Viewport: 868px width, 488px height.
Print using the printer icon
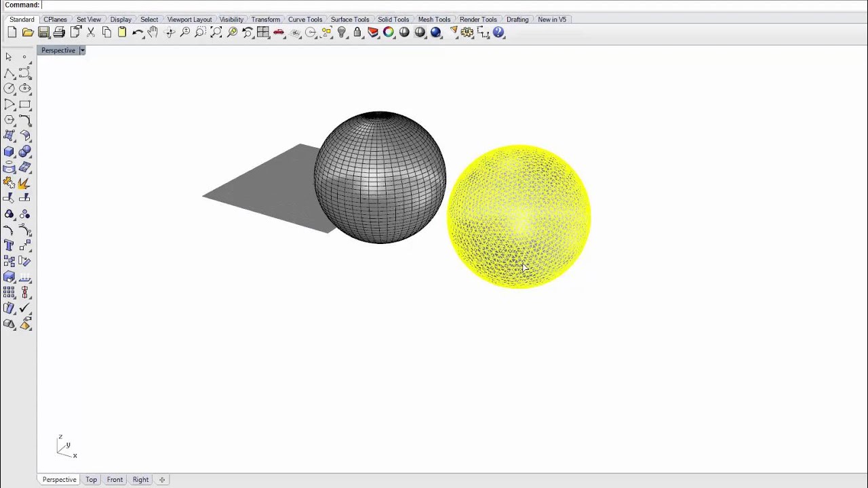[x=59, y=33]
